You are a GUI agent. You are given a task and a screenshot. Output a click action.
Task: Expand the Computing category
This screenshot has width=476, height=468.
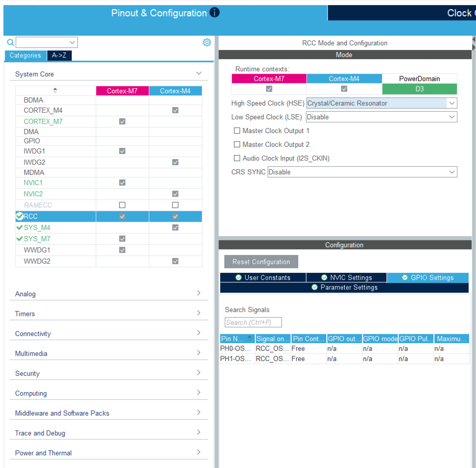click(109, 393)
